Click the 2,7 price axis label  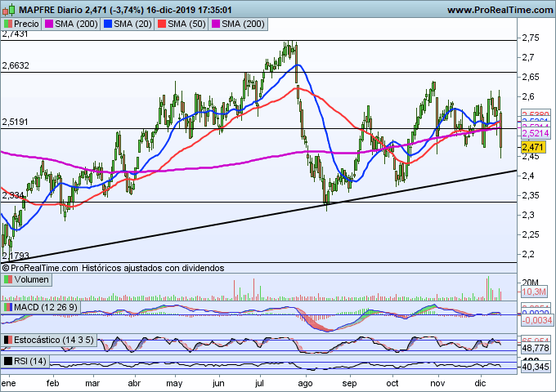click(527, 57)
